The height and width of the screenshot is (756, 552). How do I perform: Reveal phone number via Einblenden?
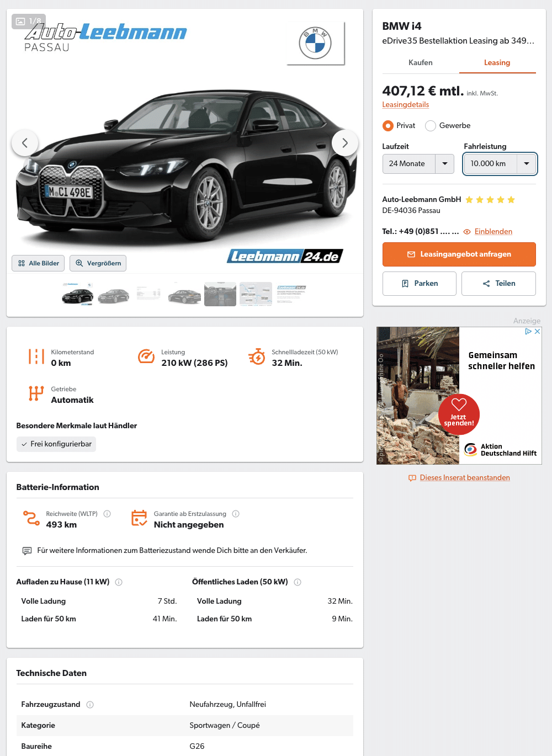click(493, 232)
